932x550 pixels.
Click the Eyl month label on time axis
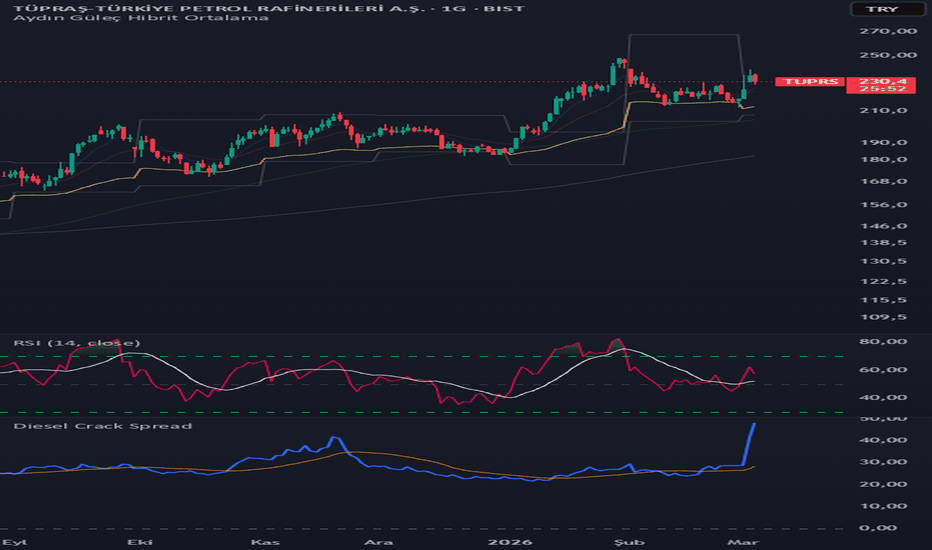tap(14, 542)
